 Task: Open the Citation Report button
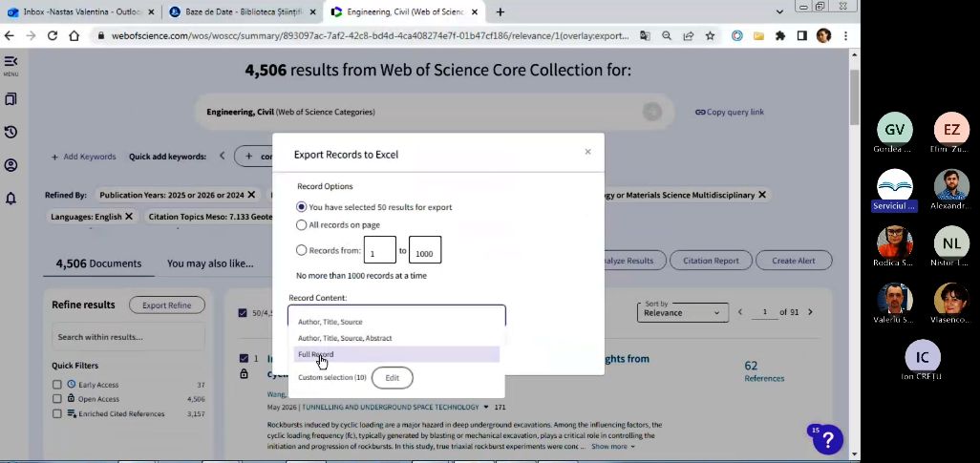(x=711, y=261)
